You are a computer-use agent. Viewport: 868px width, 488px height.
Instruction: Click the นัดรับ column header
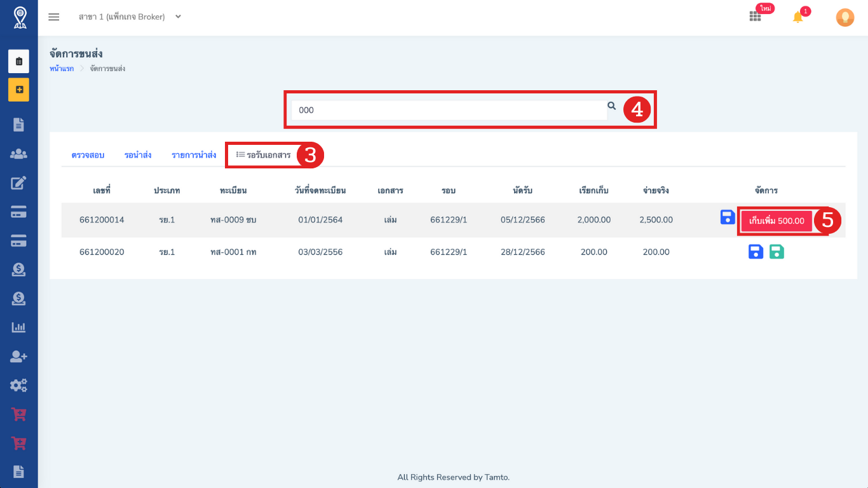click(522, 191)
